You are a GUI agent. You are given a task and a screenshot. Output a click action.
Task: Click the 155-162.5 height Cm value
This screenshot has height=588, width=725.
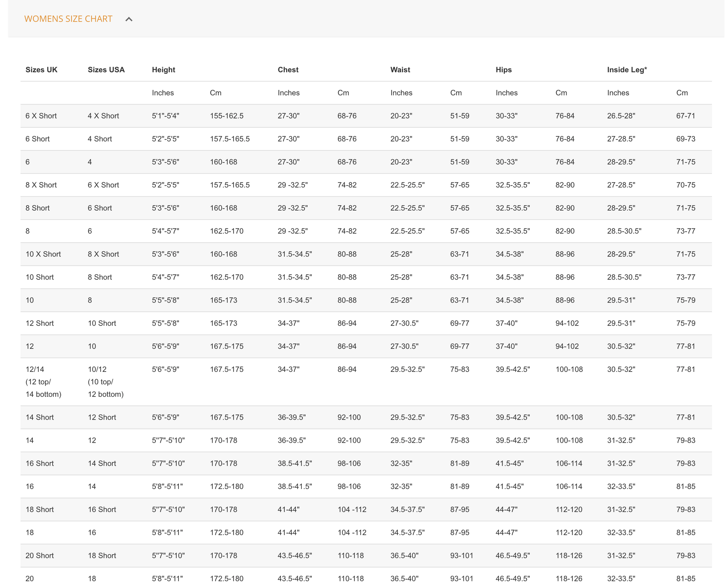point(227,116)
